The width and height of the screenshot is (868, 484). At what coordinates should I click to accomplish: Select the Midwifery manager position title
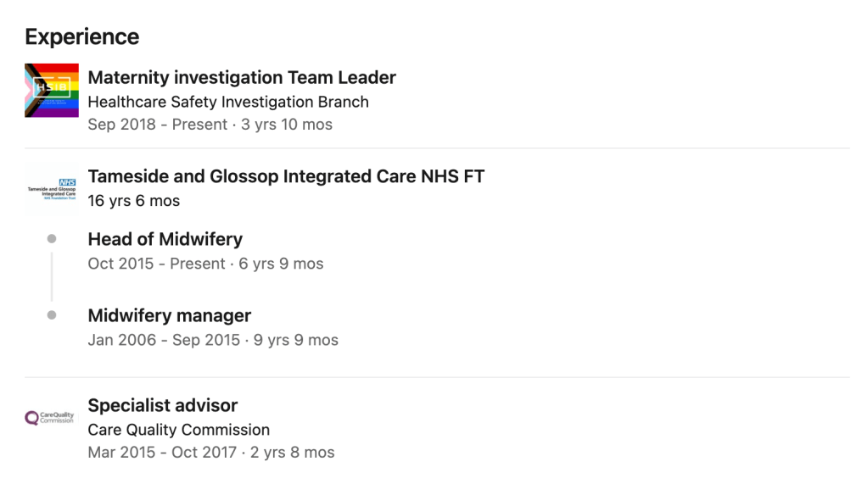(x=170, y=315)
